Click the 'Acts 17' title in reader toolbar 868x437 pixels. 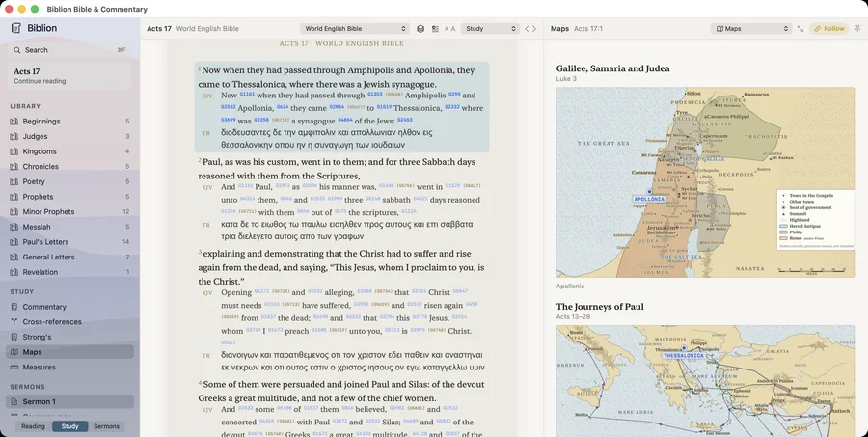click(159, 29)
